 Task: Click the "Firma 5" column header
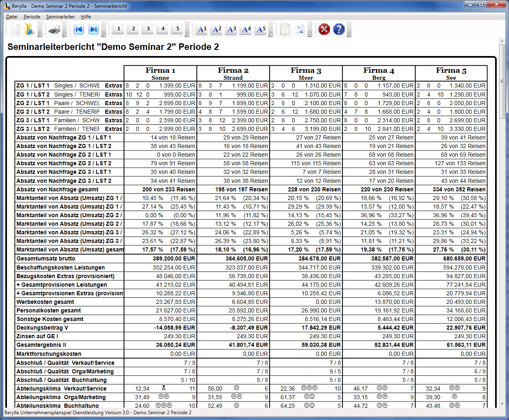tap(451, 74)
